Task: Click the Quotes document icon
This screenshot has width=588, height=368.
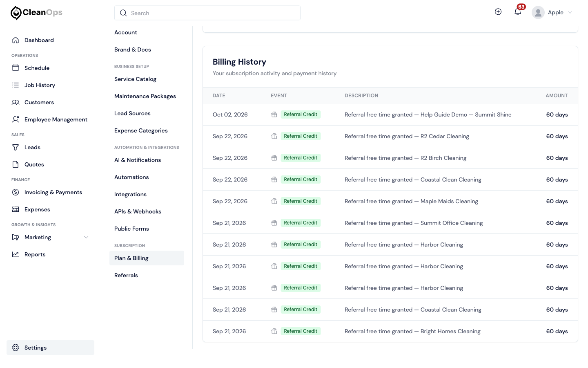Action: [16, 164]
